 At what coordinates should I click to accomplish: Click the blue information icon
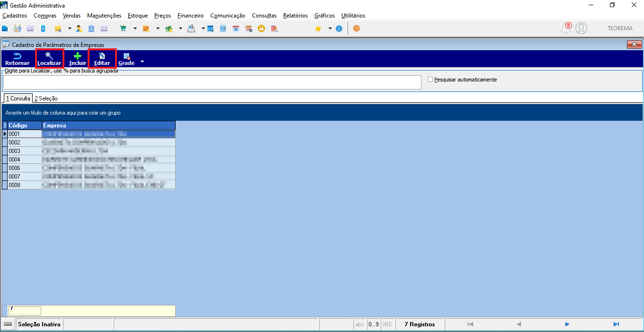[x=339, y=28]
